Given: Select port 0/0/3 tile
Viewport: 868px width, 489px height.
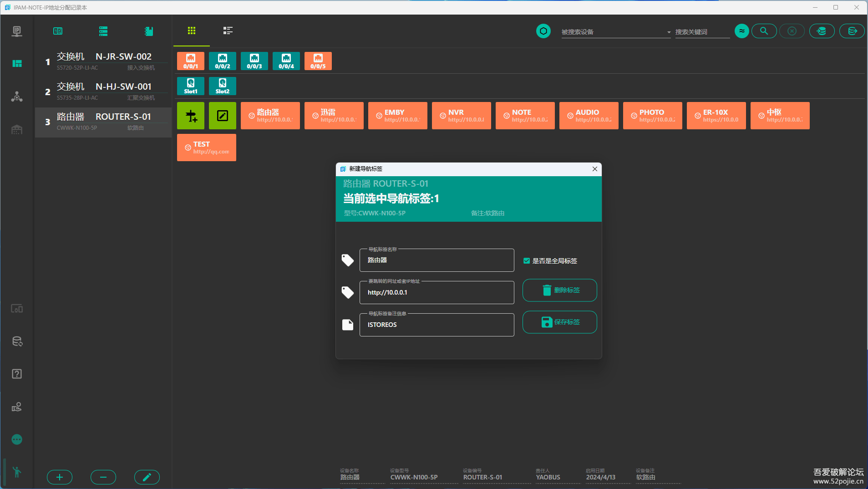Looking at the screenshot, I should pyautogui.click(x=254, y=61).
